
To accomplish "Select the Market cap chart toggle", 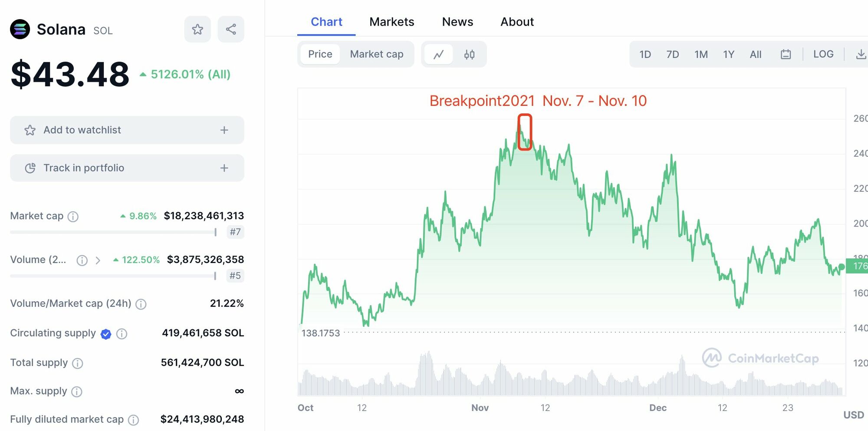I will (376, 54).
